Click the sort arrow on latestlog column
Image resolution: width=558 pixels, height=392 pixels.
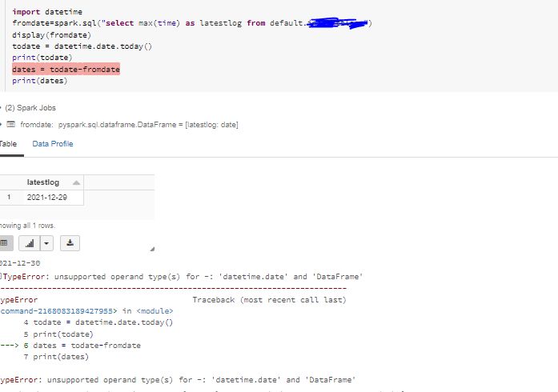[76, 183]
